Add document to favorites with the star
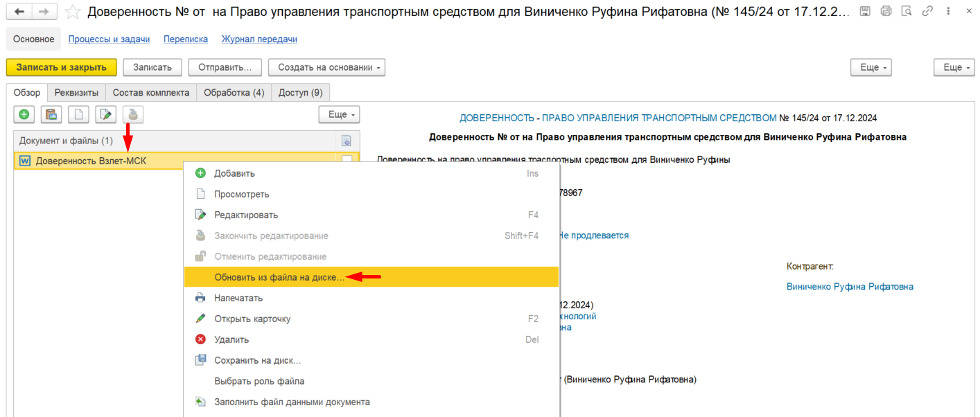This screenshot has width=980, height=417. tap(73, 12)
